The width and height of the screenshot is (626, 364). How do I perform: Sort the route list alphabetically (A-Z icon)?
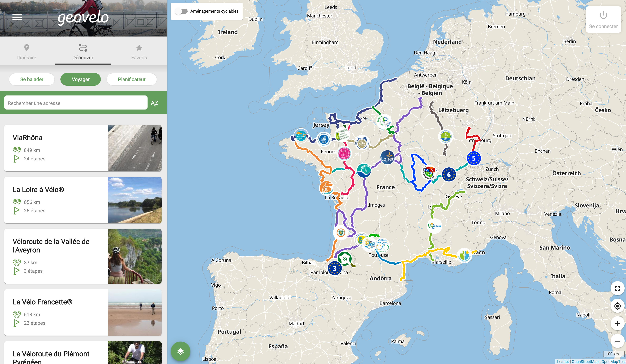pos(155,103)
